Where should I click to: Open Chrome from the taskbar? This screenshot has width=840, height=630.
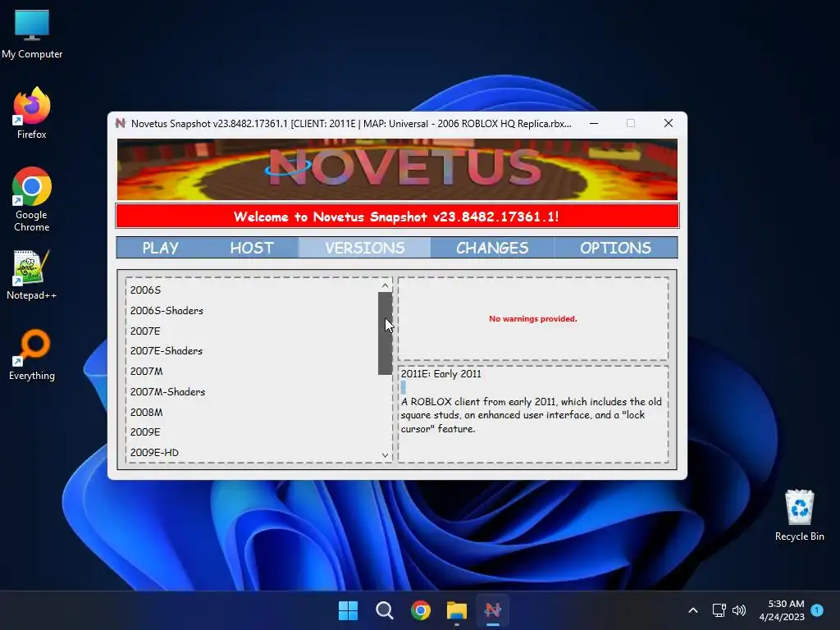pos(421,610)
